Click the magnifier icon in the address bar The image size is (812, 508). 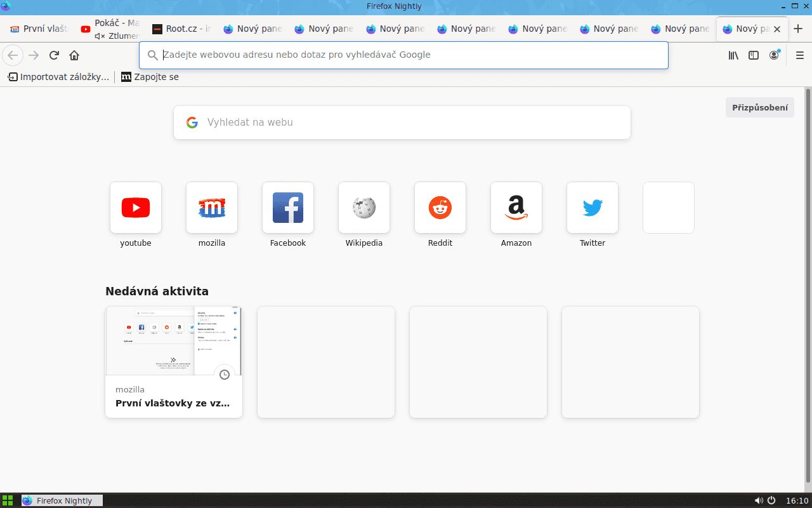[152, 55]
